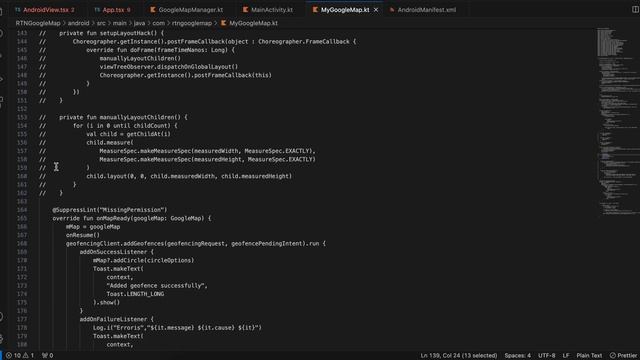The image size is (640, 360).
Task: Open RTNGoogleMap breadcrumb segment
Action: tap(38, 23)
